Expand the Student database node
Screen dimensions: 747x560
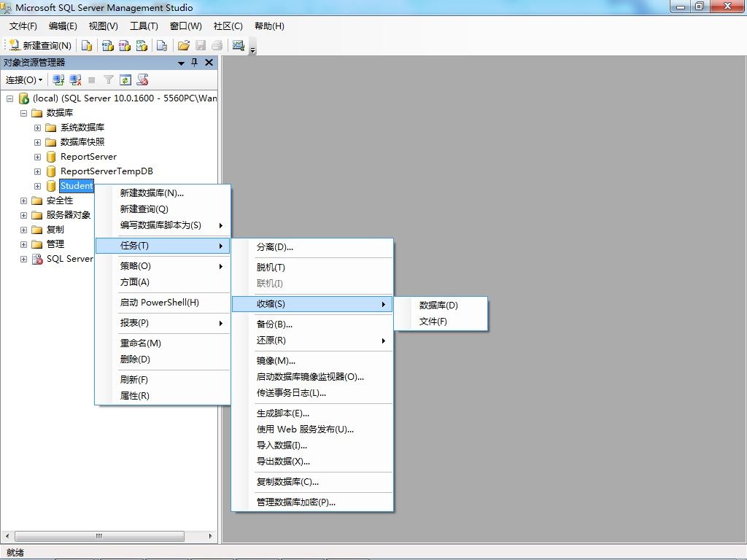(x=37, y=186)
